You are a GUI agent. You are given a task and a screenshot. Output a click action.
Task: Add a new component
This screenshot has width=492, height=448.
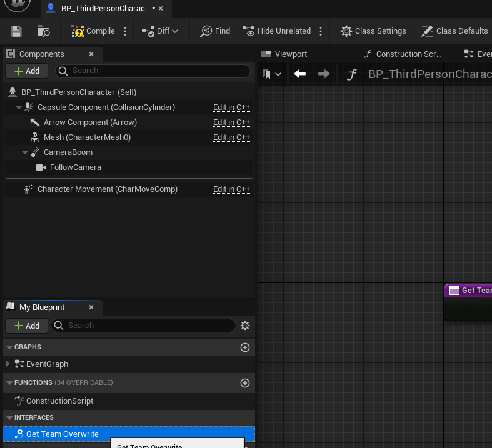(26, 71)
